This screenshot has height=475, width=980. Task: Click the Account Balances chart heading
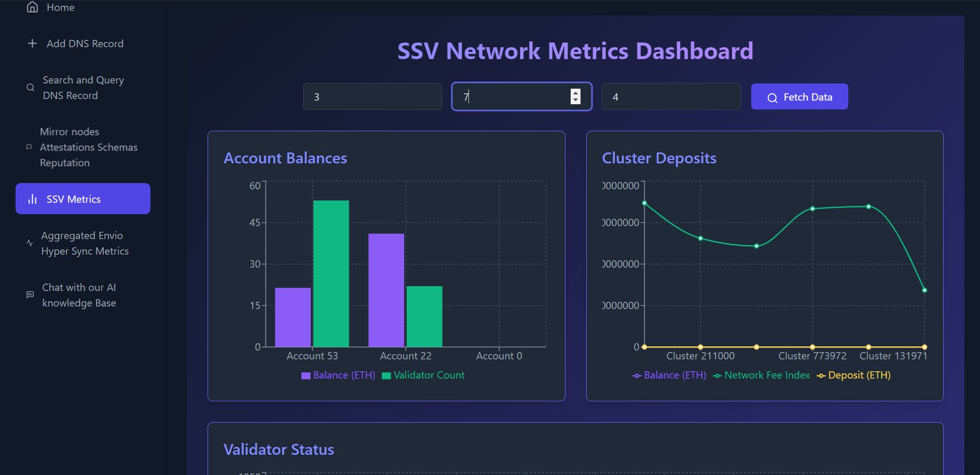pos(285,158)
